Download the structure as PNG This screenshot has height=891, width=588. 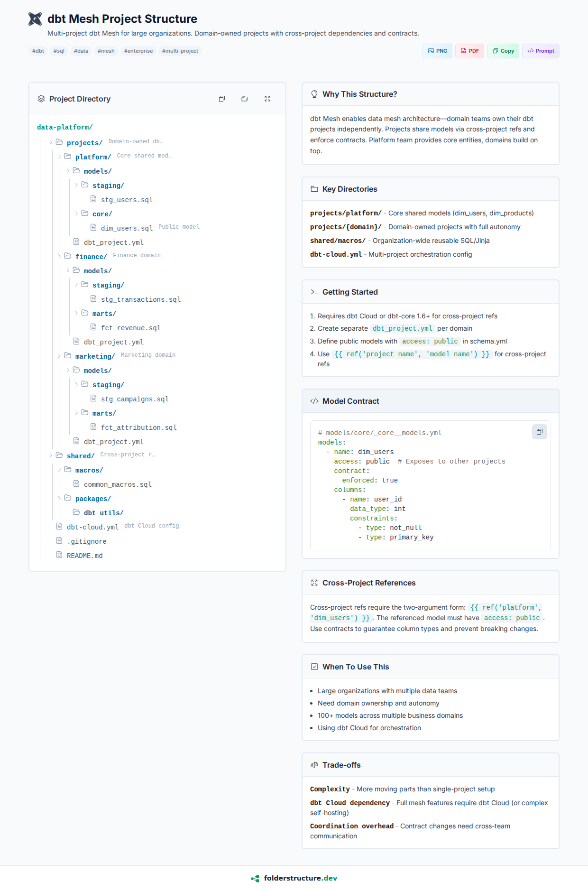point(437,51)
